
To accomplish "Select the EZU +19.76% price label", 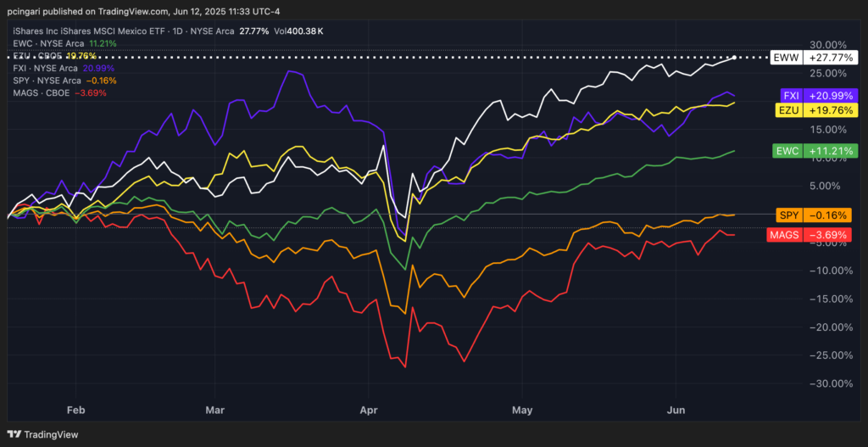I will [818, 109].
